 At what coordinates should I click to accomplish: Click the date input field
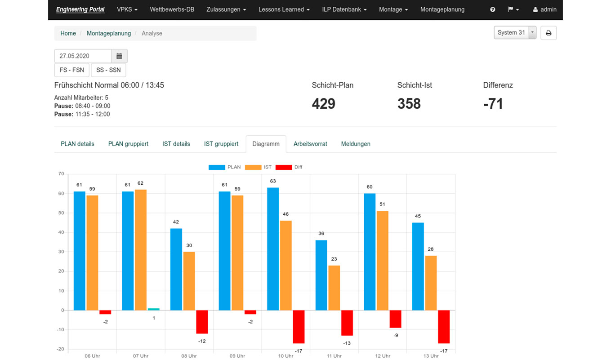point(83,56)
